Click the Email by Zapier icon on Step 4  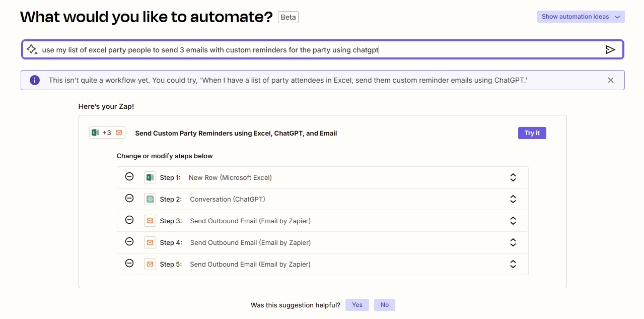[x=150, y=242]
